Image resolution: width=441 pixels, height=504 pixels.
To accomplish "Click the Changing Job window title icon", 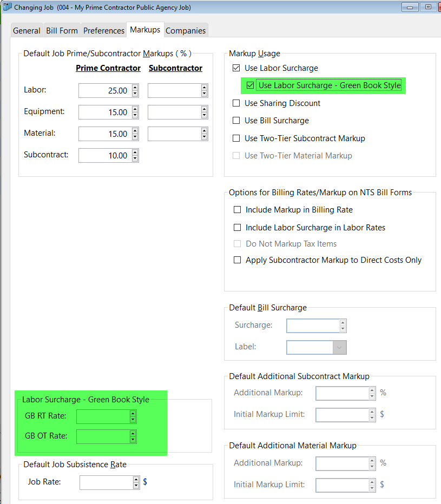I will point(7,7).
